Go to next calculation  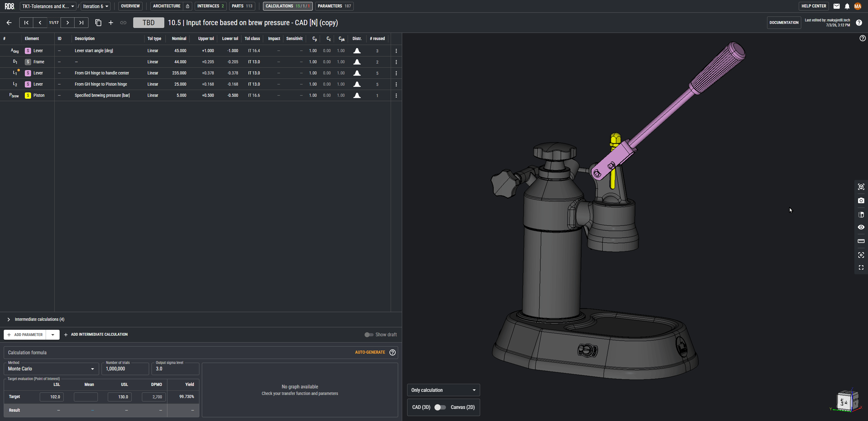point(68,23)
